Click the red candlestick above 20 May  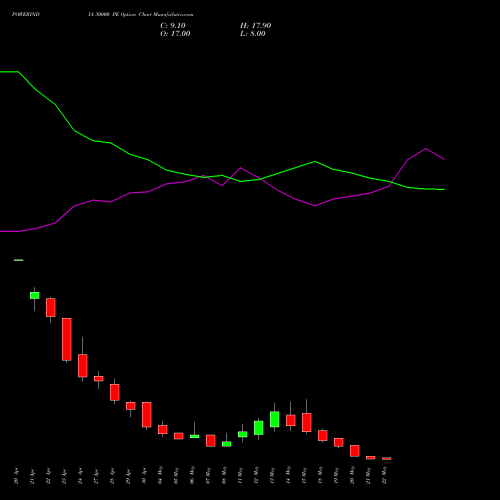[355, 451]
